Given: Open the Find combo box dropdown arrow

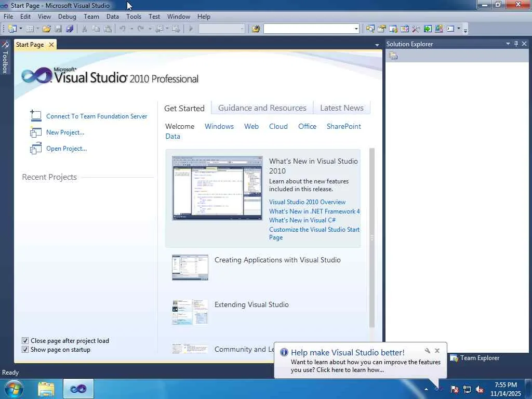Looking at the screenshot, I should coord(356,29).
